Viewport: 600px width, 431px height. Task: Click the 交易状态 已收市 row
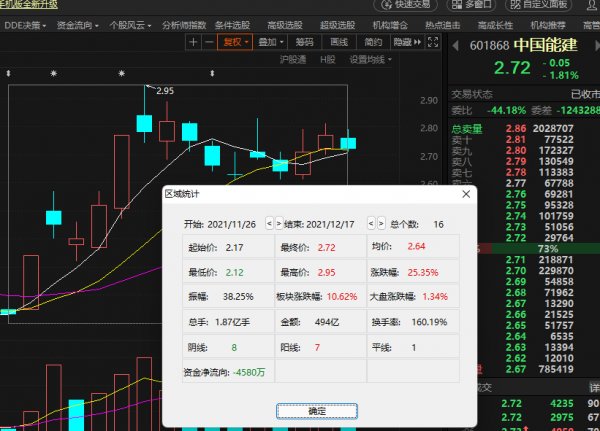526,94
